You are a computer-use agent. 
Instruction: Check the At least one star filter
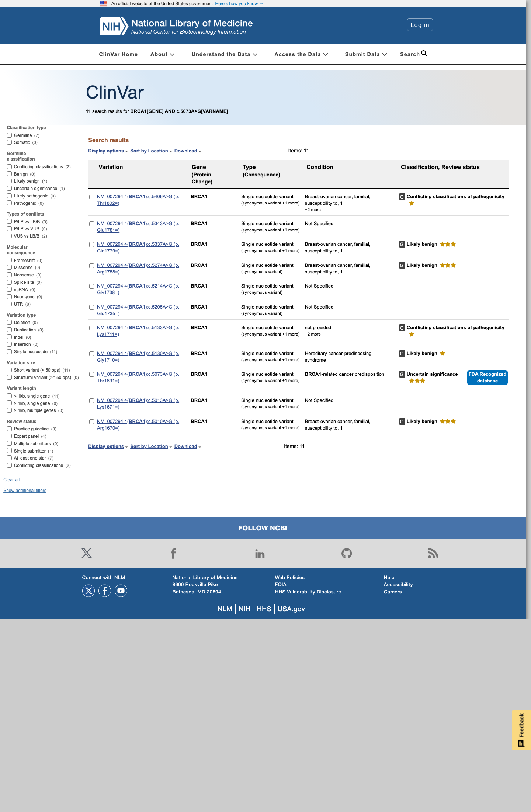coord(10,458)
